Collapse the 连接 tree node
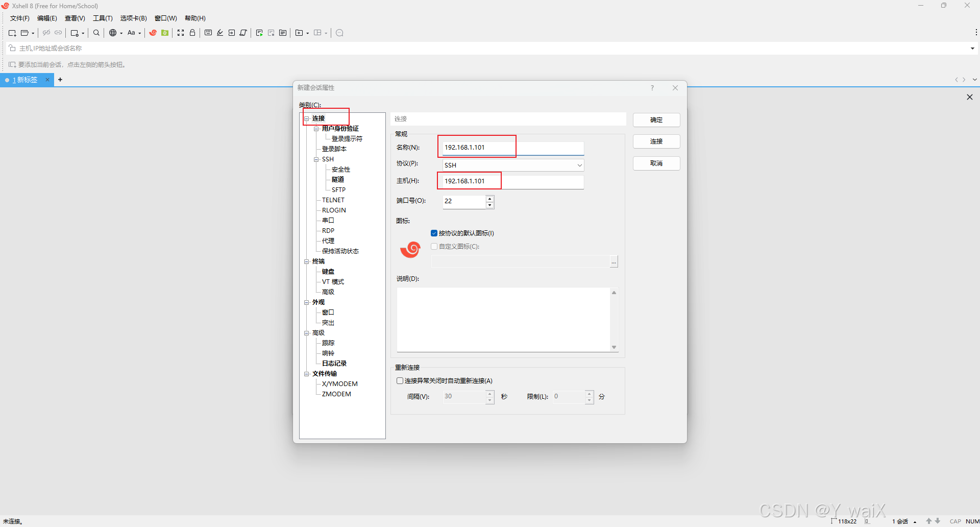 307,118
